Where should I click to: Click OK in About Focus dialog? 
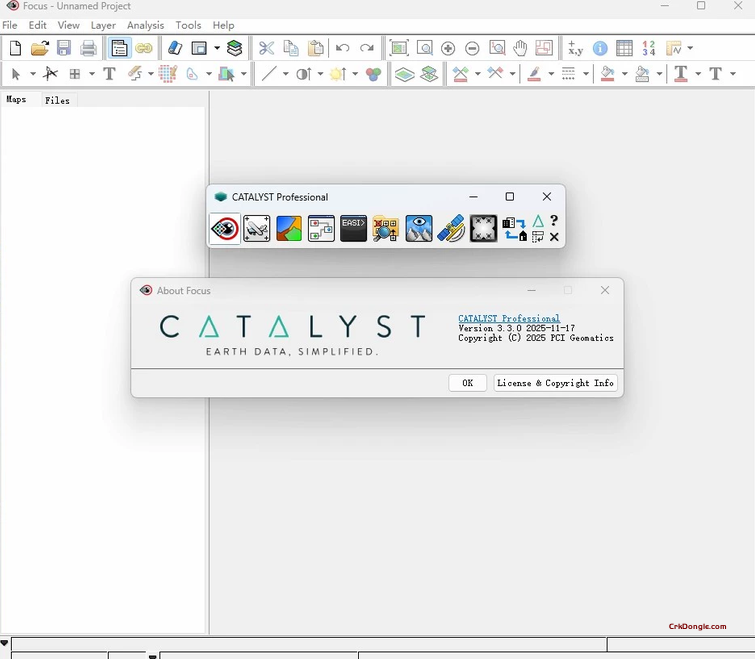[x=468, y=383]
